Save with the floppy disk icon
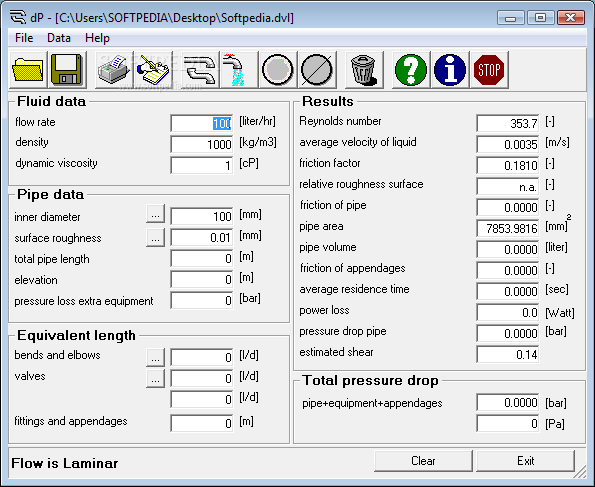Image resolution: width=595 pixels, height=487 pixels. click(x=68, y=70)
